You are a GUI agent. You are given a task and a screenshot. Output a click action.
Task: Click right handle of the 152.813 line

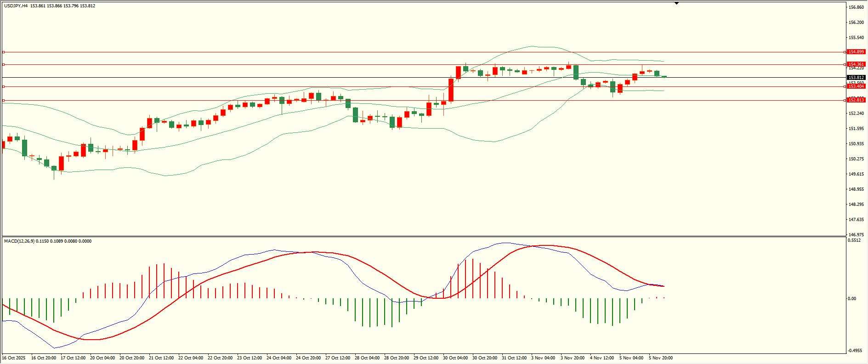click(x=845, y=100)
